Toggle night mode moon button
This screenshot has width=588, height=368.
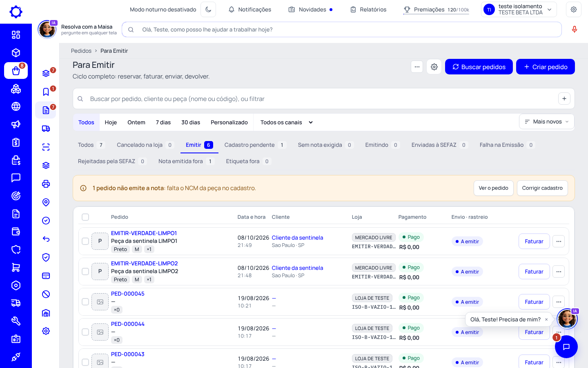[x=208, y=9]
